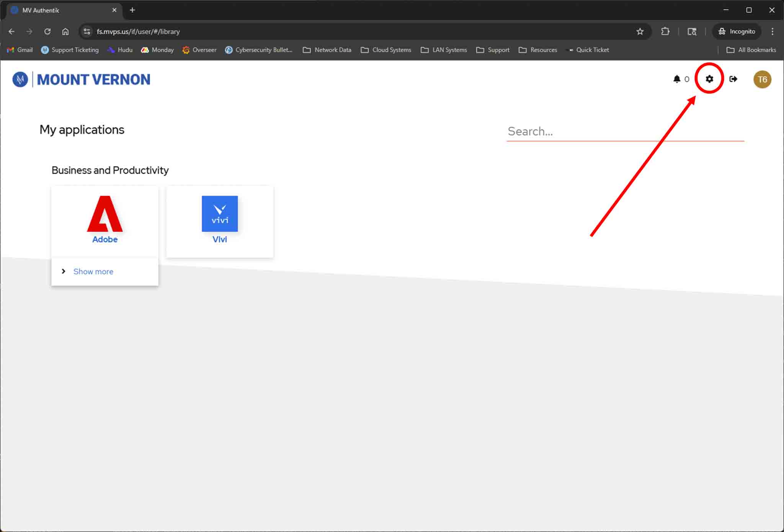Viewport: 784px width, 532px height.
Task: Open Chrome's three-dot menu
Action: coord(772,31)
